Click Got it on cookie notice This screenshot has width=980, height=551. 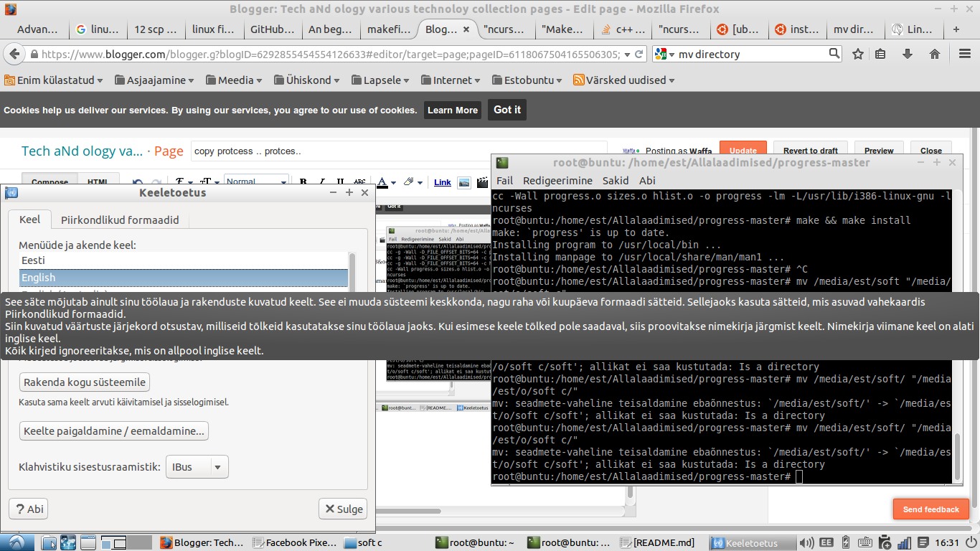(507, 110)
